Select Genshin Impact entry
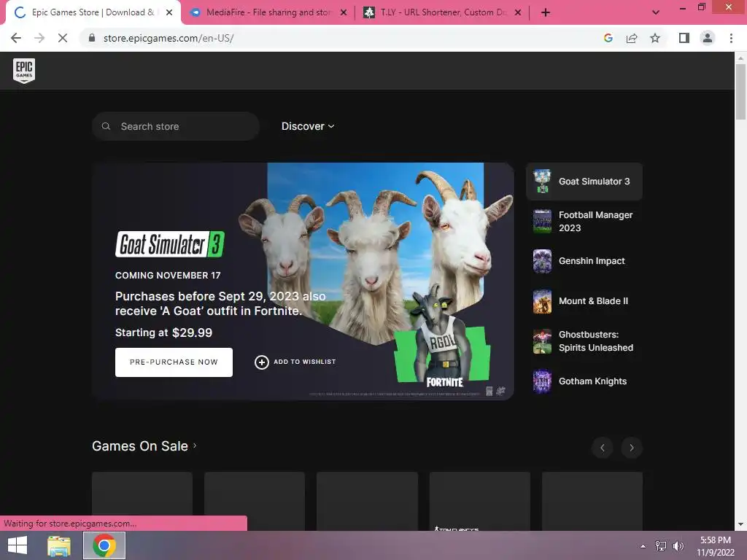The height and width of the screenshot is (560, 747). tap(584, 261)
